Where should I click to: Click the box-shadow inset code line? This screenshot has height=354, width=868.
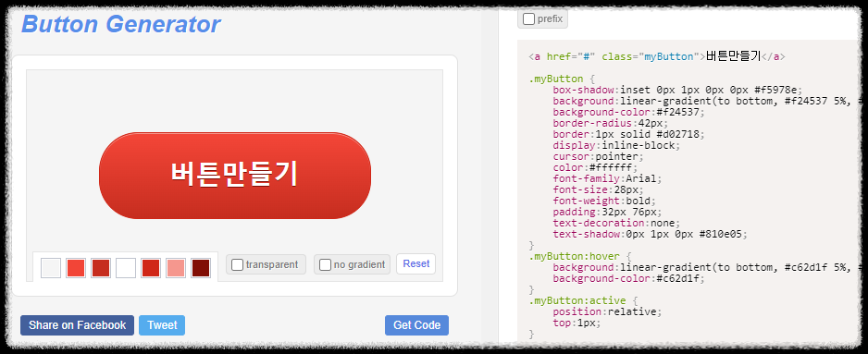(x=677, y=90)
